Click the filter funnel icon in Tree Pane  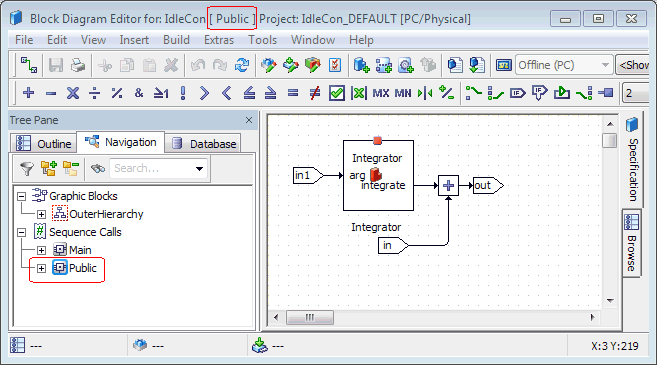[x=27, y=168]
